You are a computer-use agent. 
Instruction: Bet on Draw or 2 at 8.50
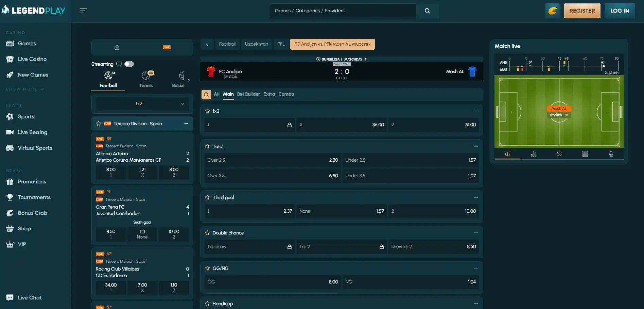click(x=433, y=247)
